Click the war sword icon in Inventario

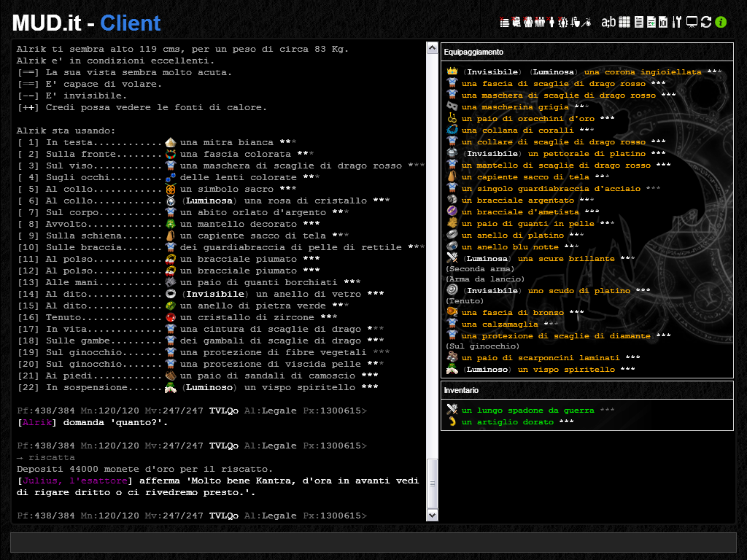452,410
